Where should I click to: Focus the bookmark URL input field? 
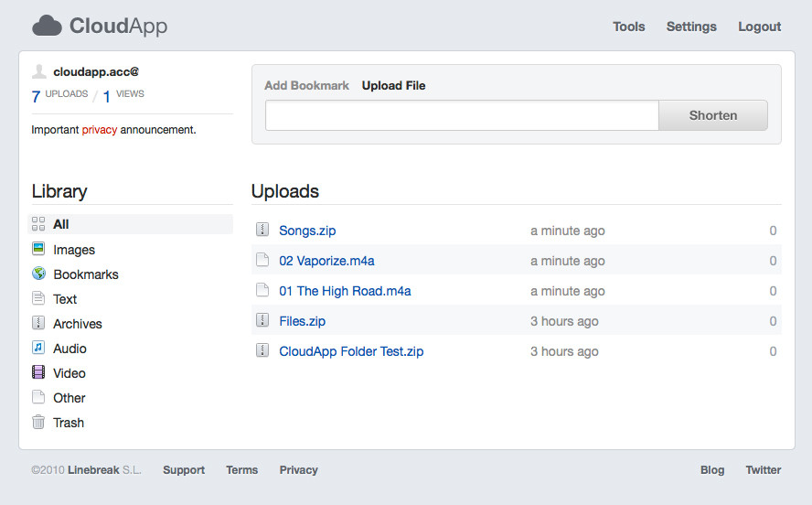click(462, 115)
